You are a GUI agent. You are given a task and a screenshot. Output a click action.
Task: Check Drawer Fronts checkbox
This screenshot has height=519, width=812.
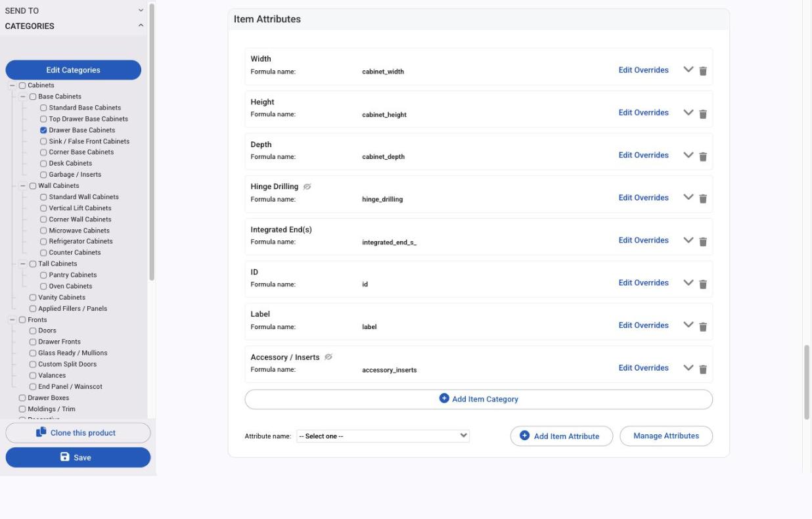point(33,342)
